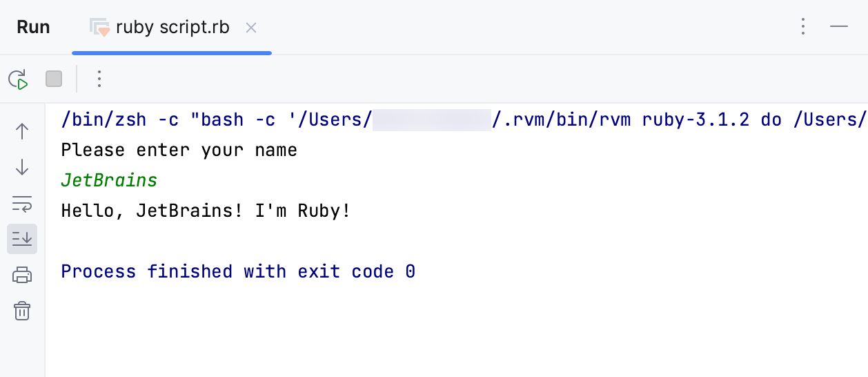
Task: Open the Run tool window options menu
Action: point(802,27)
